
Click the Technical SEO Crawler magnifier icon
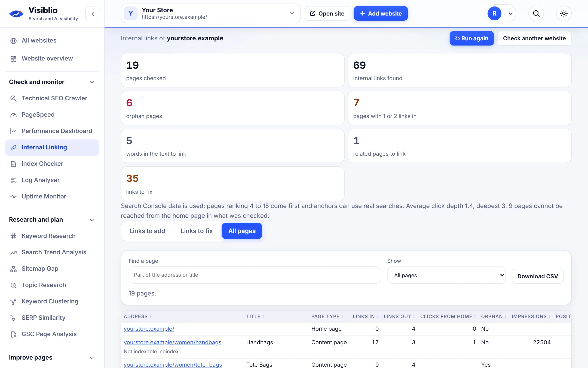(x=13, y=98)
